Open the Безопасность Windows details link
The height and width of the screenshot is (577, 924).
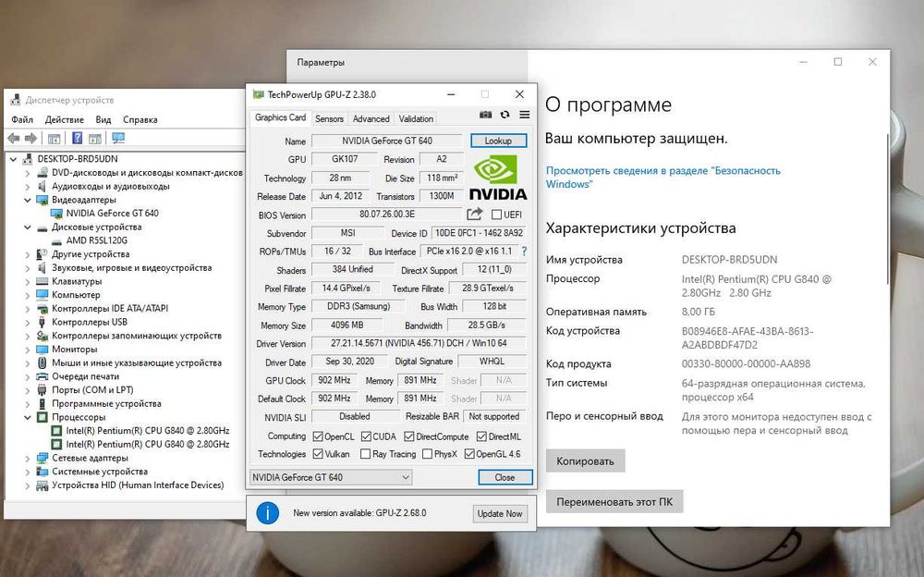(x=663, y=177)
